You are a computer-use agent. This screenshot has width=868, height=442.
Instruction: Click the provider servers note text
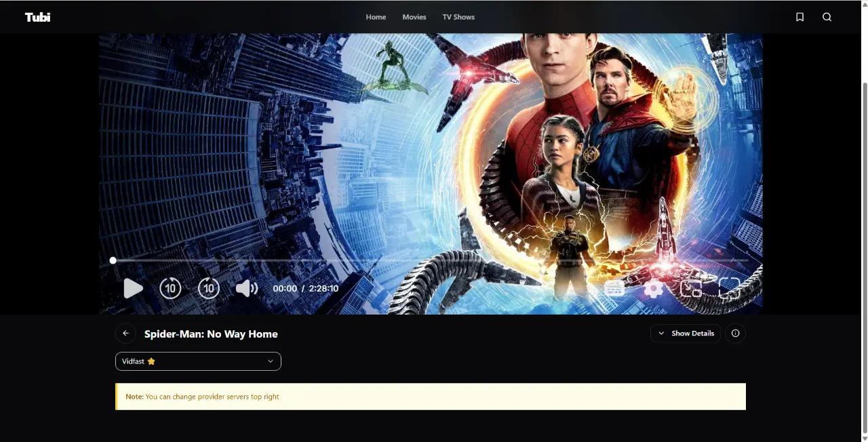point(202,397)
